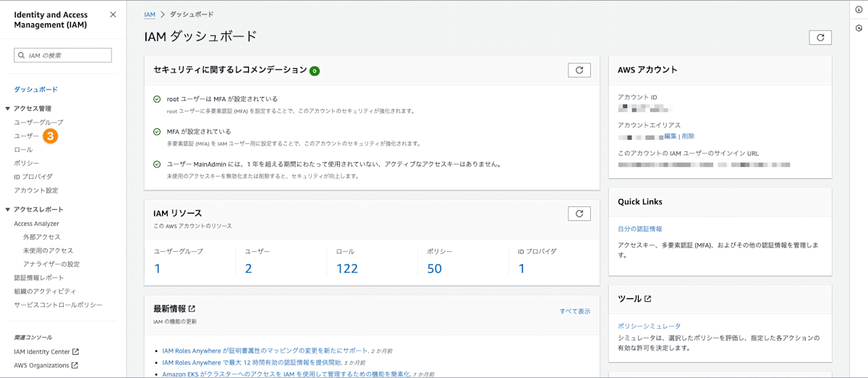
Task: Click the roles count 122
Action: (347, 269)
